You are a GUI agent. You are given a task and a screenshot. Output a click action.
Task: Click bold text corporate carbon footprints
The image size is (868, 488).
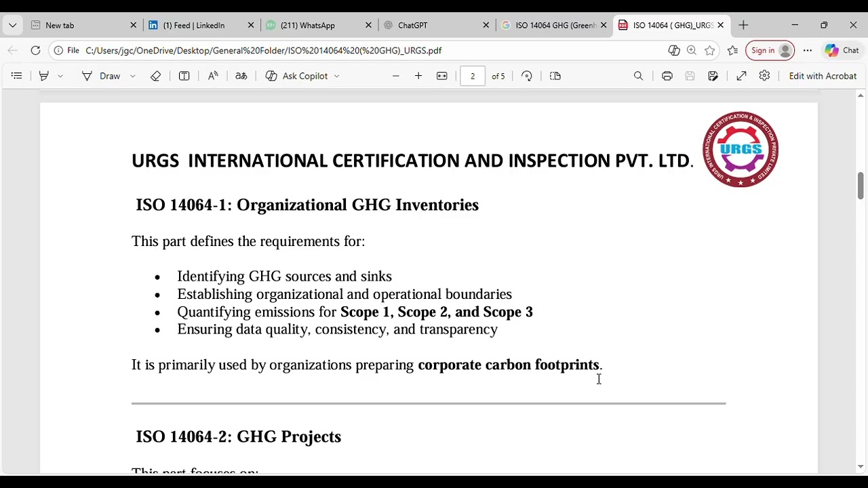coord(509,365)
